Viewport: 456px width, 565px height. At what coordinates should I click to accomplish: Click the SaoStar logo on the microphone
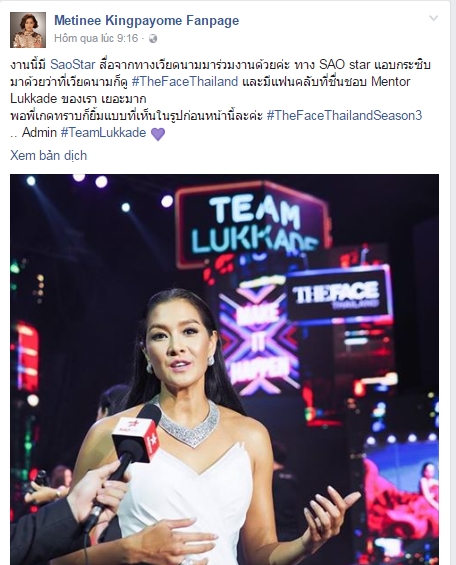click(135, 436)
